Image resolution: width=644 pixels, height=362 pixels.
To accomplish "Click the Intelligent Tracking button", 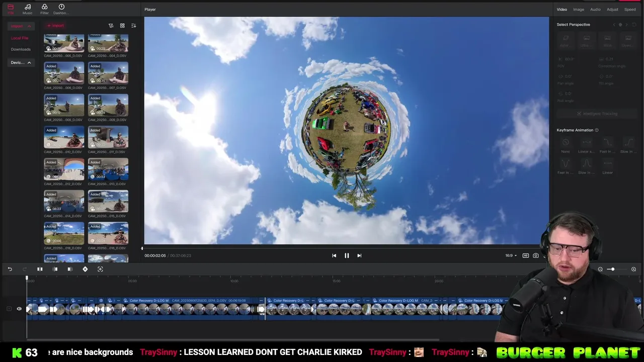I will coord(597,114).
